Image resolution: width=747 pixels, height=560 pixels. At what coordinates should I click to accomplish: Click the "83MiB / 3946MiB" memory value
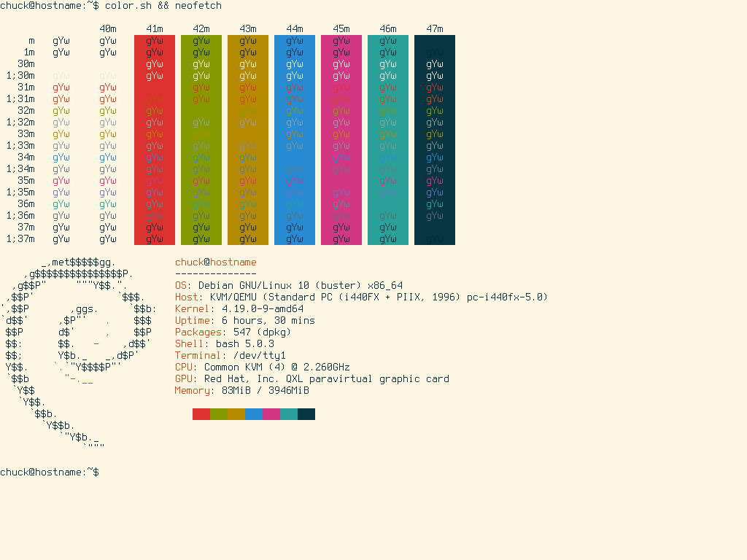tap(266, 391)
